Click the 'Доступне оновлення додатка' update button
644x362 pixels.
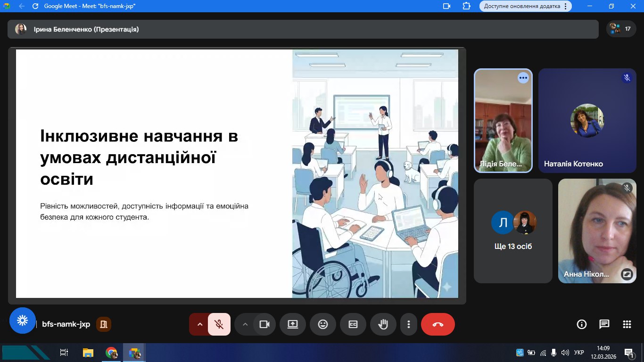(525, 6)
